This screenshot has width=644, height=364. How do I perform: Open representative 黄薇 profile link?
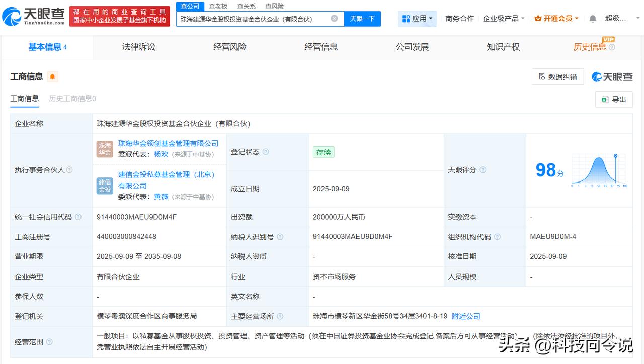point(161,197)
